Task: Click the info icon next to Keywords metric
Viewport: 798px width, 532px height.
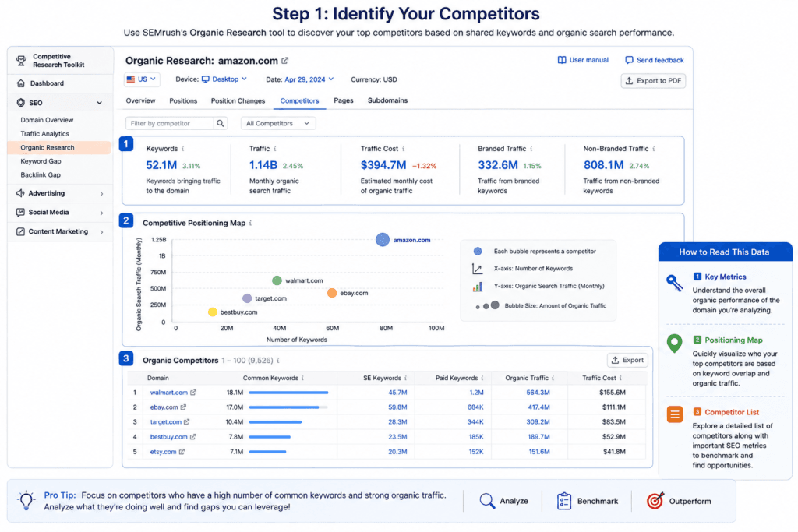Action: [183, 149]
